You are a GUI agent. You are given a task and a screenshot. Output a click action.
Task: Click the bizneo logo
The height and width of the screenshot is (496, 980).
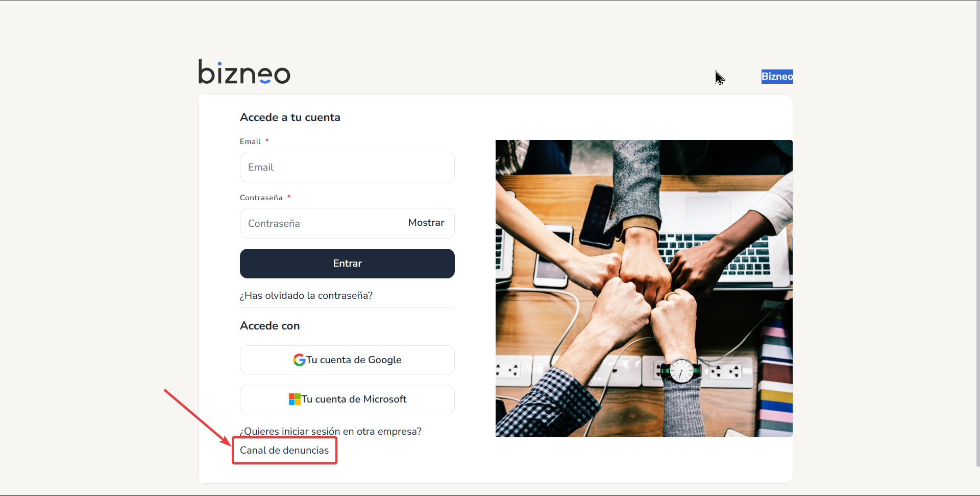(x=244, y=72)
